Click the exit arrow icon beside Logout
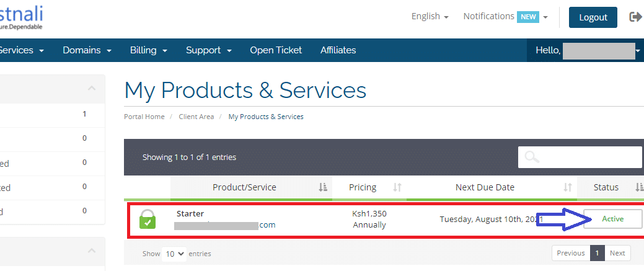 click(635, 17)
